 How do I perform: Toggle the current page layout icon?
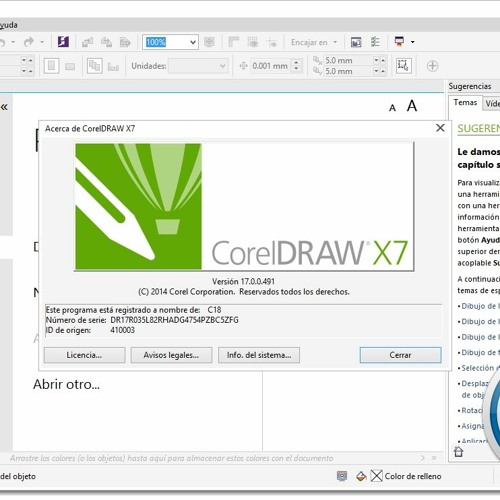(x=113, y=67)
